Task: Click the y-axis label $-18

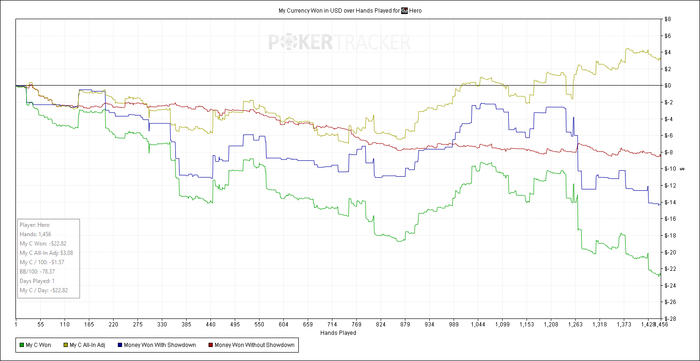Action: click(670, 235)
